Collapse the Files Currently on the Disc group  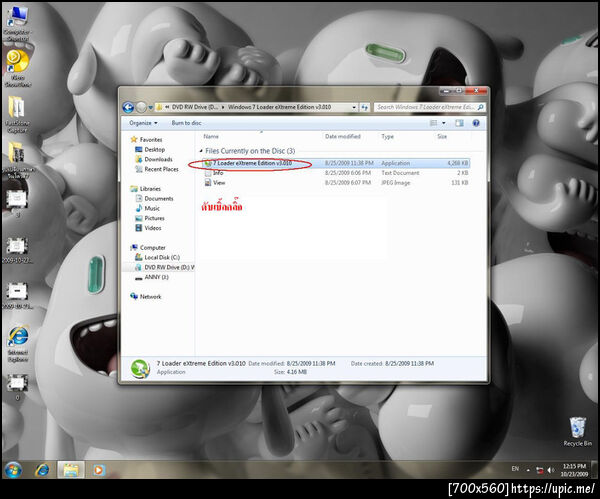click(x=201, y=151)
